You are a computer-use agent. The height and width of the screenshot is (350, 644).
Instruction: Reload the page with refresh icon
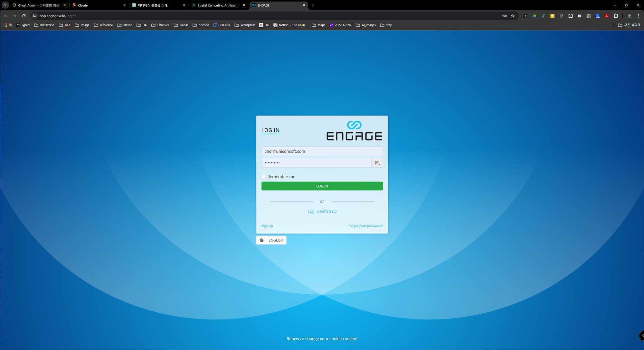[24, 16]
